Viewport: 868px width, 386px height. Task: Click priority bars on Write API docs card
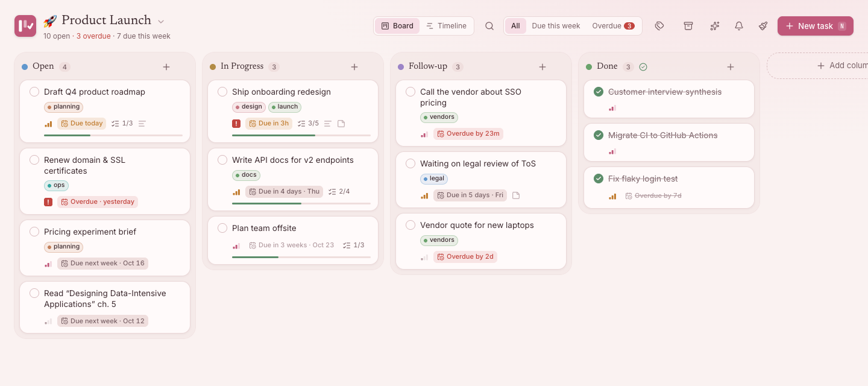(x=236, y=192)
